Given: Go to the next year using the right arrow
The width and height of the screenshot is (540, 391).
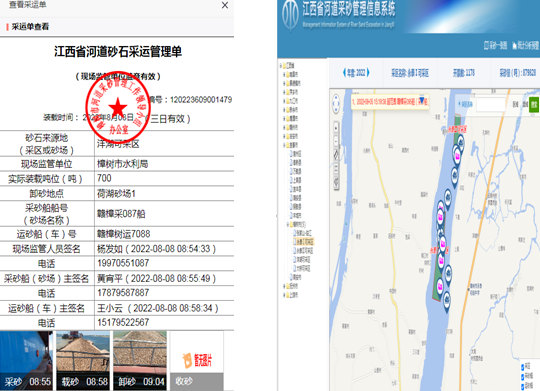Looking at the screenshot, I should coord(368,73).
